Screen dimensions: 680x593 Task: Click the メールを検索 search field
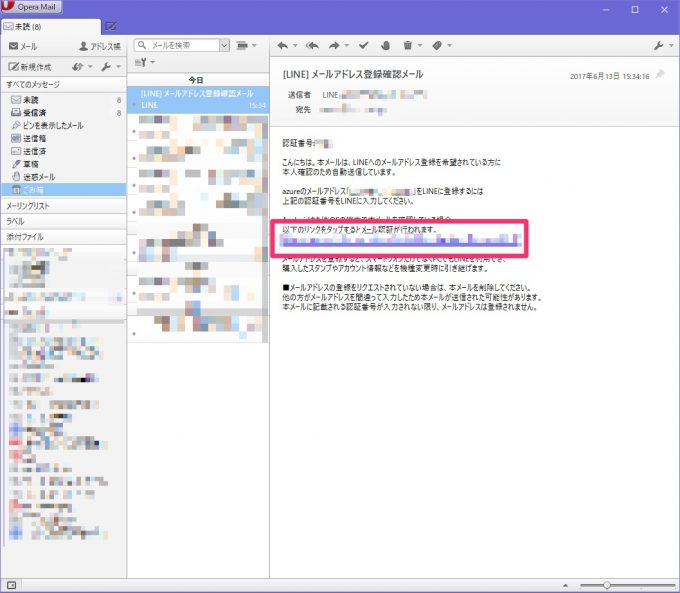point(177,45)
